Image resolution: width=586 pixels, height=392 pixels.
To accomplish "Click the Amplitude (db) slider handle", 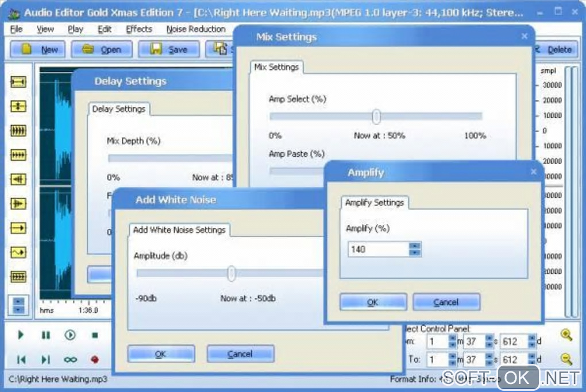I will [232, 273].
